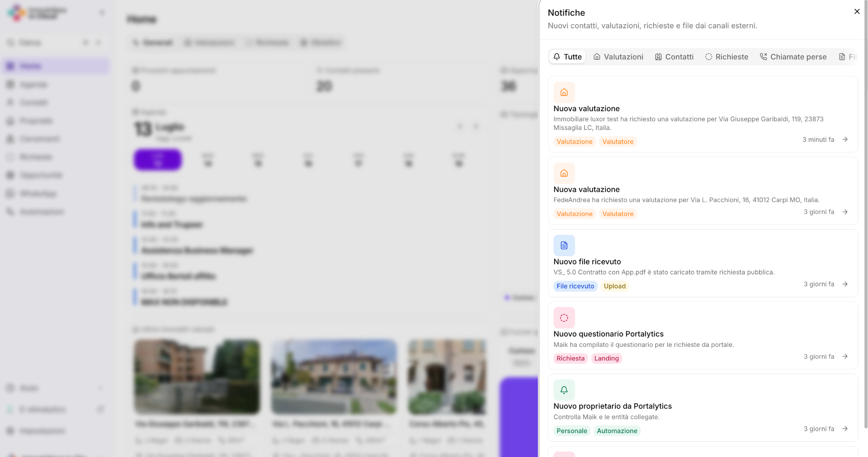Click the phone icon in Chiamate perse tab
868x457 pixels.
pyautogui.click(x=763, y=57)
